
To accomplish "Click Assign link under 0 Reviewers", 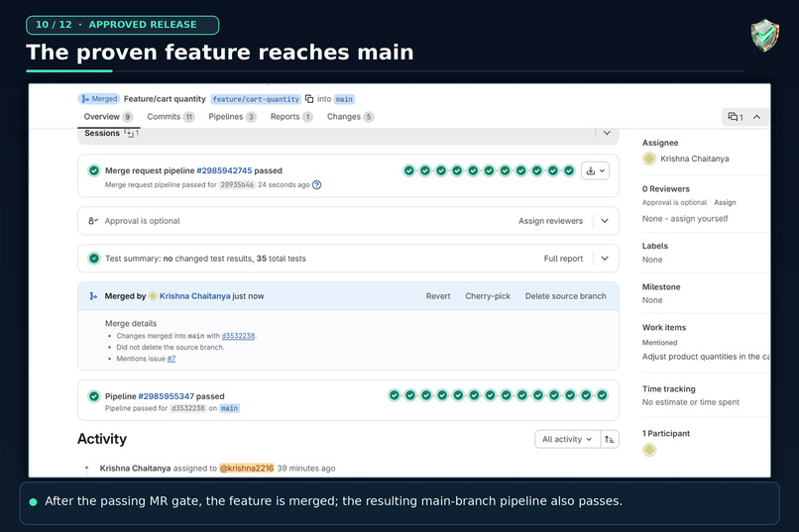I will (x=725, y=203).
